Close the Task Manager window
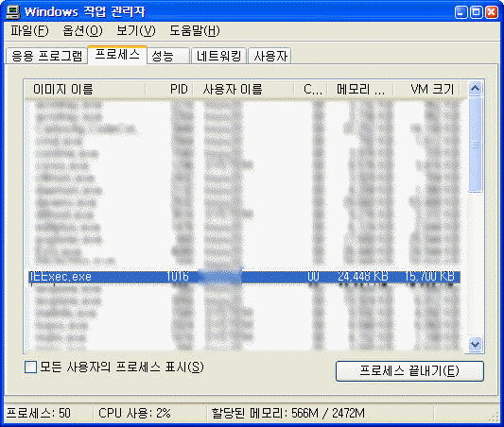This screenshot has width=504, height=427. [492, 12]
